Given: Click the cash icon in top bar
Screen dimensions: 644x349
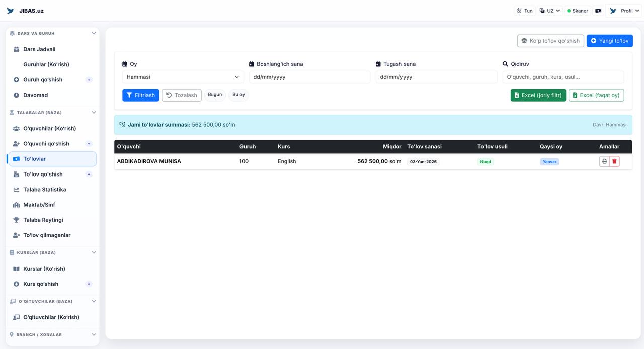Looking at the screenshot, I should point(598,11).
